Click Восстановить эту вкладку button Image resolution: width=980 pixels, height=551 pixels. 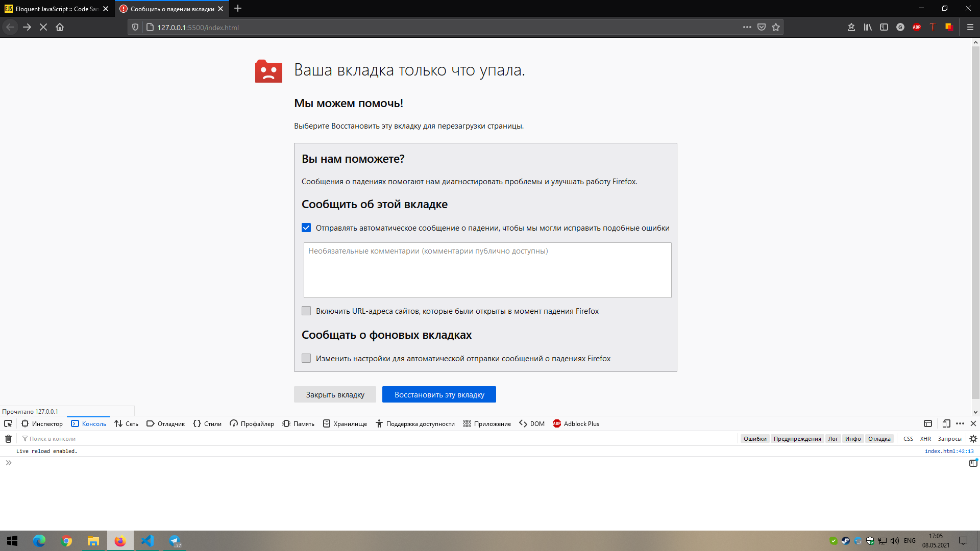coord(439,395)
